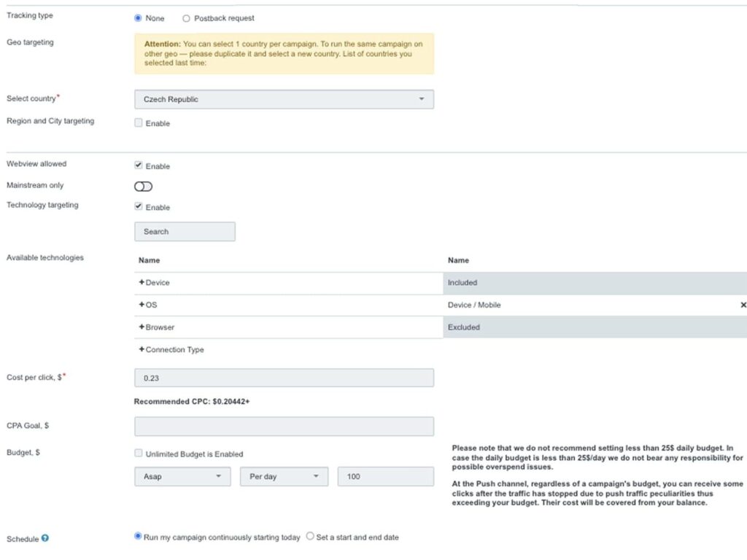The image size is (747, 560).
Task: Toggle the Mainstream only switch
Action: click(144, 187)
